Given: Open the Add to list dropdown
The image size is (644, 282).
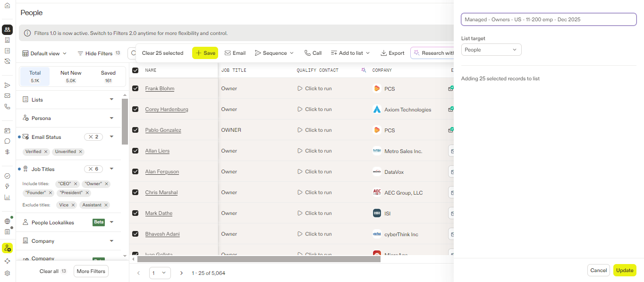Looking at the screenshot, I should tap(350, 53).
